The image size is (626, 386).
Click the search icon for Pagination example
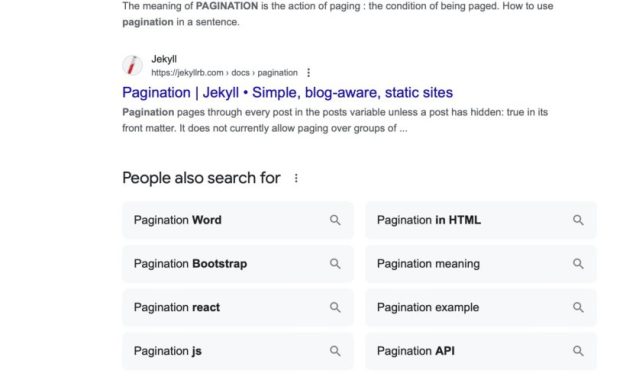[x=578, y=307]
